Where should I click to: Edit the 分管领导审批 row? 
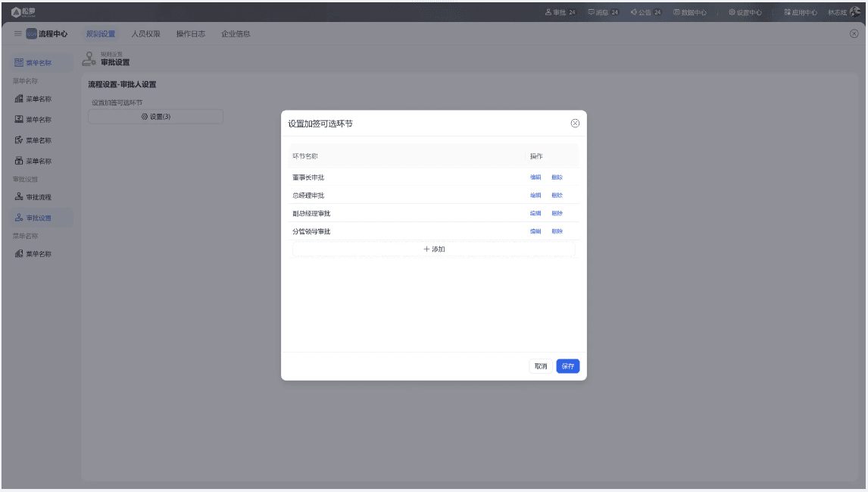coord(535,231)
